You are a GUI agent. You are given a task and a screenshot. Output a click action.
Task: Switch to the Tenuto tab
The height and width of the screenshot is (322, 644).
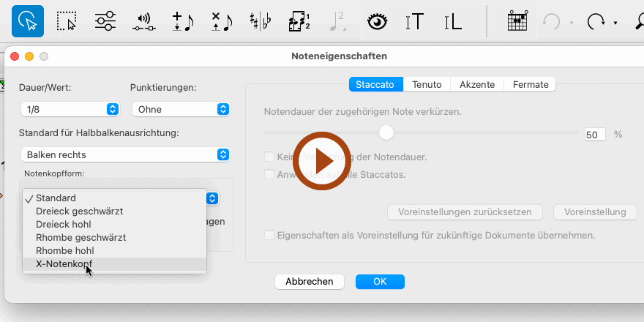pyautogui.click(x=427, y=84)
